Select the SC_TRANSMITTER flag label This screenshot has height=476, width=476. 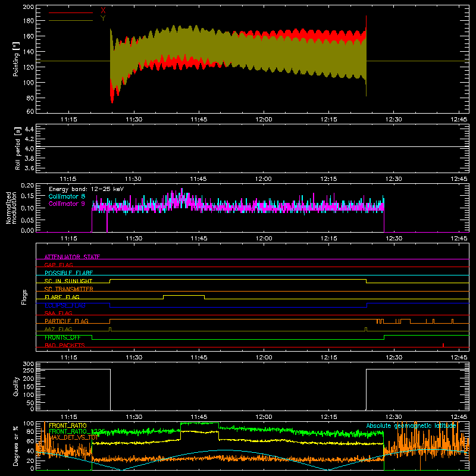[69, 289]
